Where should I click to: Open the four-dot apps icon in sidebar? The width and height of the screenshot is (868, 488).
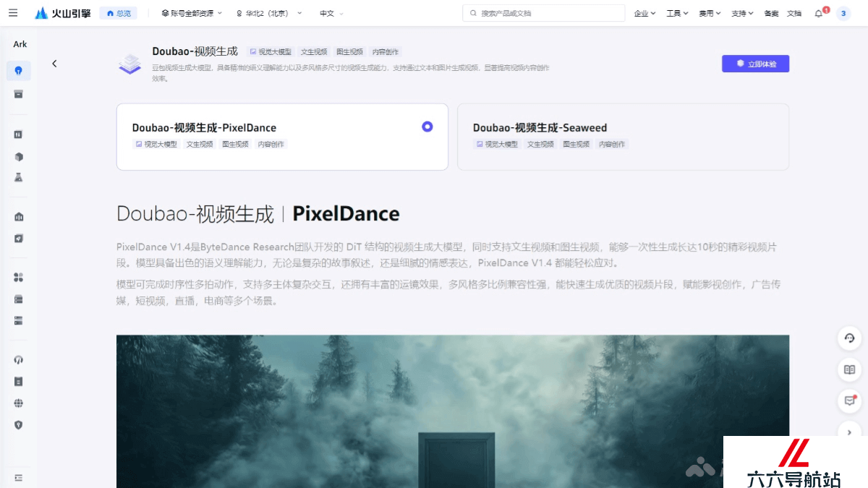tap(19, 278)
